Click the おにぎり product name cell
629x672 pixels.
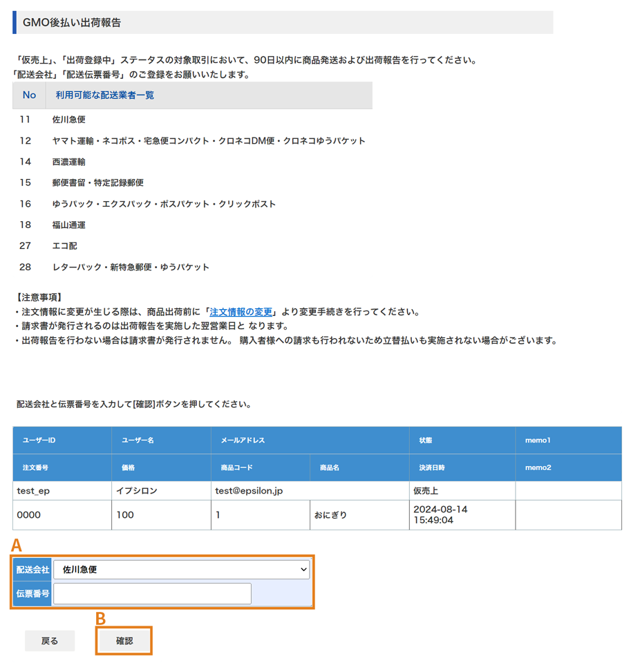click(x=359, y=514)
